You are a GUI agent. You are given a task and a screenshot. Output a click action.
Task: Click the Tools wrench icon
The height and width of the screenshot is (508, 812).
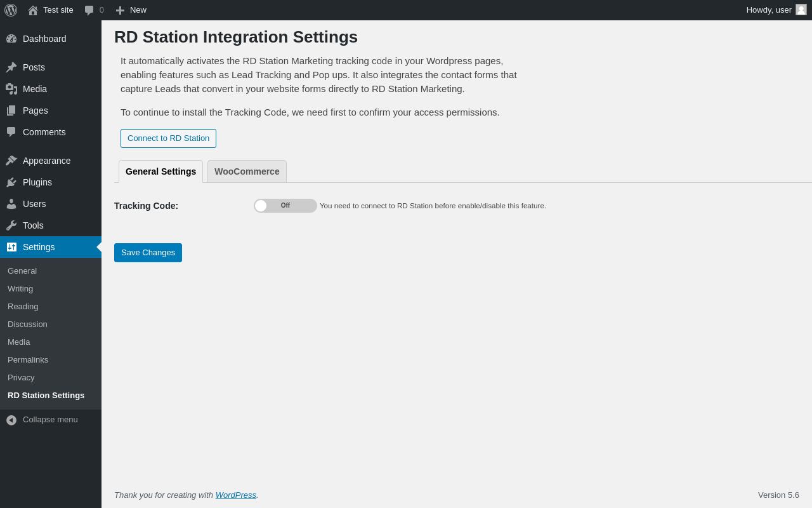point(11,225)
